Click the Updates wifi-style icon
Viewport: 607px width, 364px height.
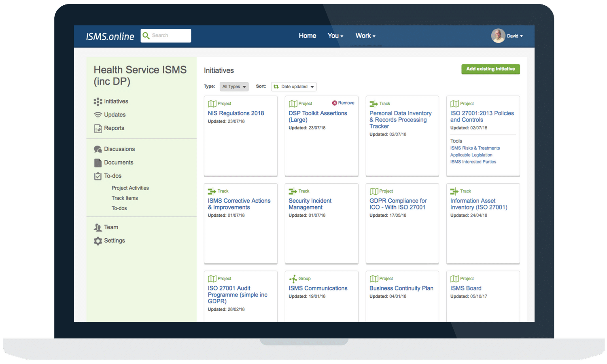pyautogui.click(x=98, y=115)
